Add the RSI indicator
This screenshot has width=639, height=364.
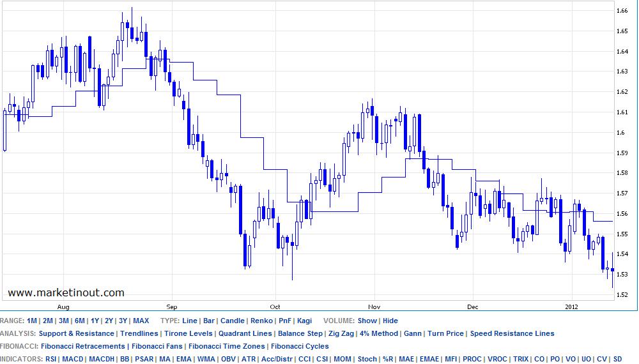tap(51, 359)
